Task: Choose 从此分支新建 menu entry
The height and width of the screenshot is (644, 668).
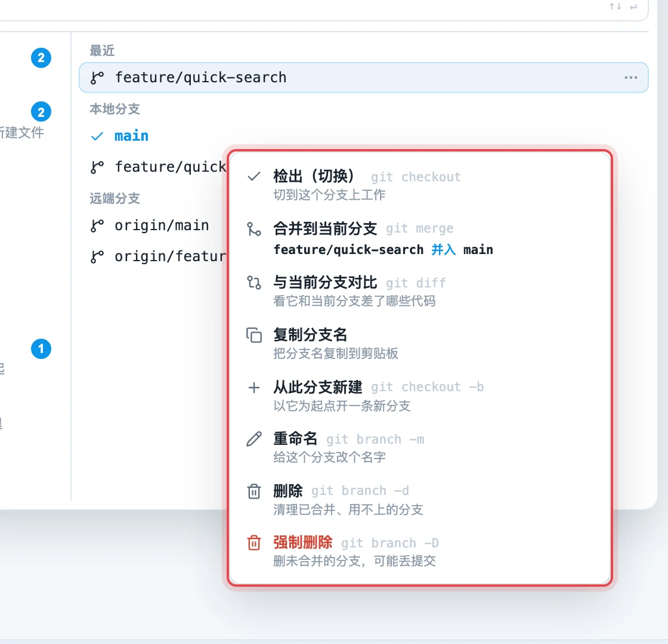Action: 420,396
